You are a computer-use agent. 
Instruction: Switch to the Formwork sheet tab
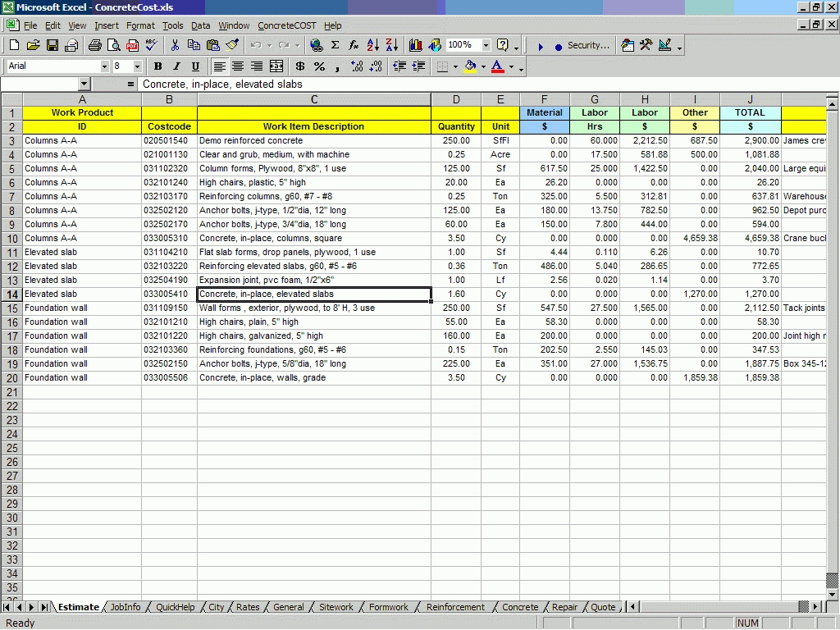coord(388,607)
